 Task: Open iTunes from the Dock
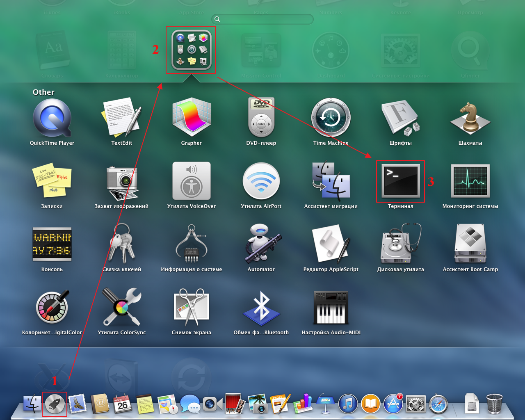[x=348, y=404]
